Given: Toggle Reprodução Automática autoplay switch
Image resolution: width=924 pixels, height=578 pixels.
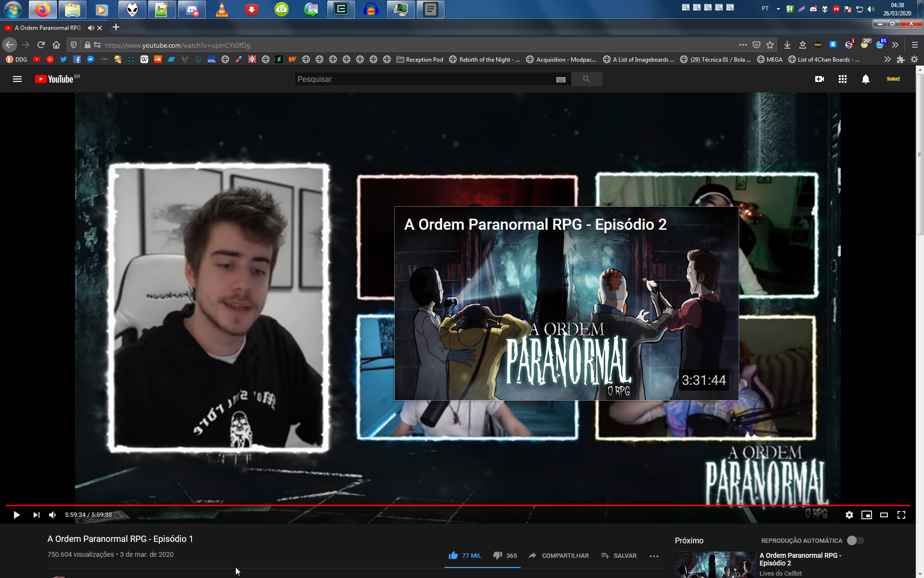Looking at the screenshot, I should click(855, 540).
